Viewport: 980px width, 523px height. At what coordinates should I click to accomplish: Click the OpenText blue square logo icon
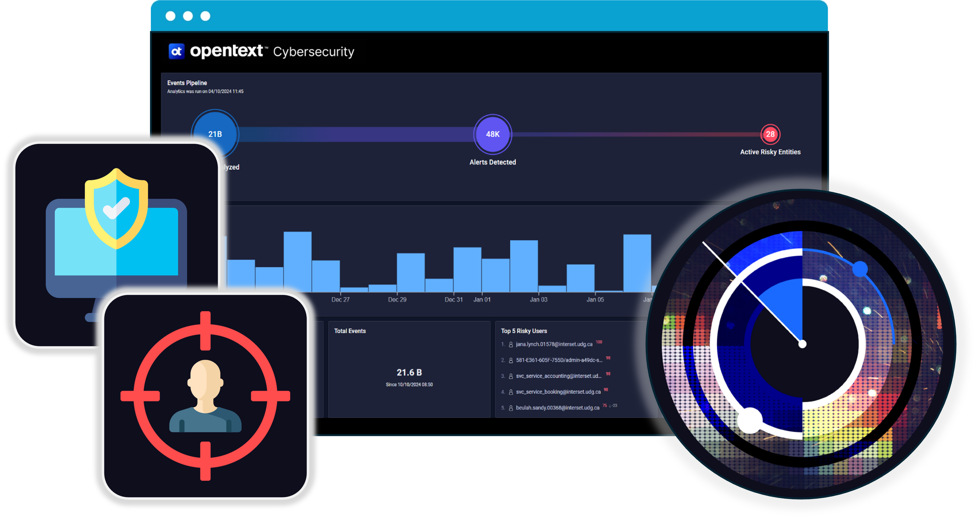coord(176,51)
